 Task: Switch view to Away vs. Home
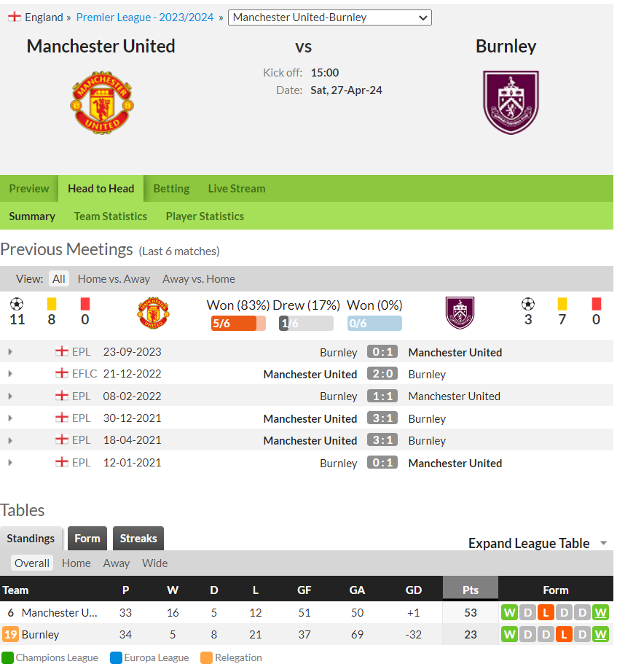point(198,279)
